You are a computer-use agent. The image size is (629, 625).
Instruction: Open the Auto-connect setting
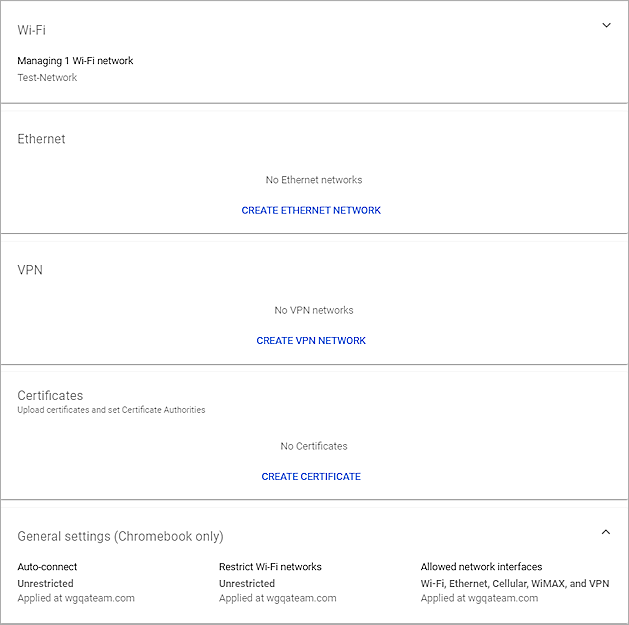(47, 567)
